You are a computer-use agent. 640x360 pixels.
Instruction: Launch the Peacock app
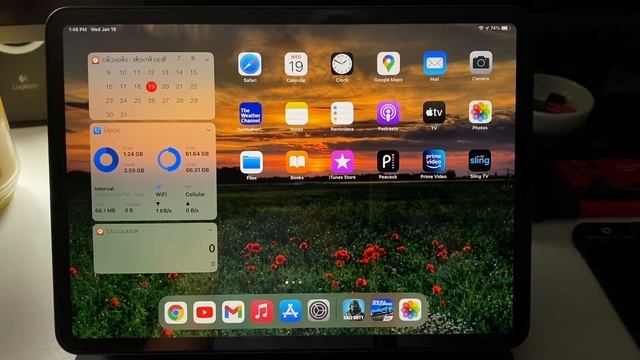point(388,161)
